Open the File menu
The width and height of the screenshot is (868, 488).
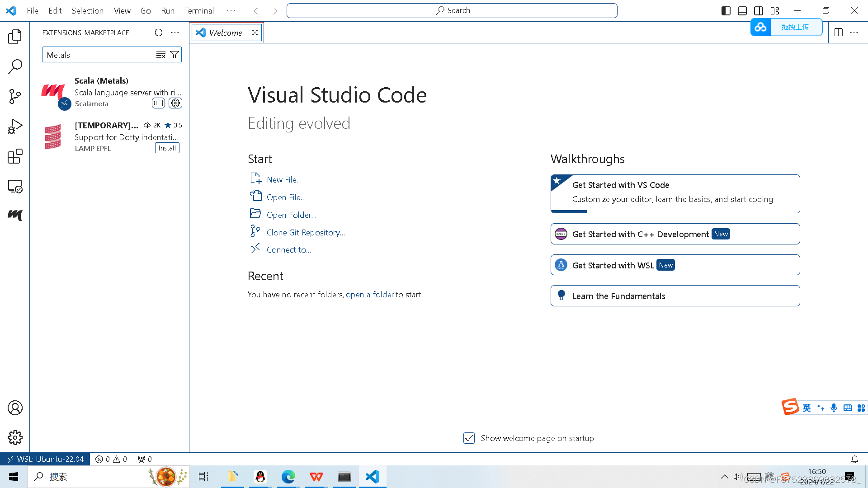33,10
